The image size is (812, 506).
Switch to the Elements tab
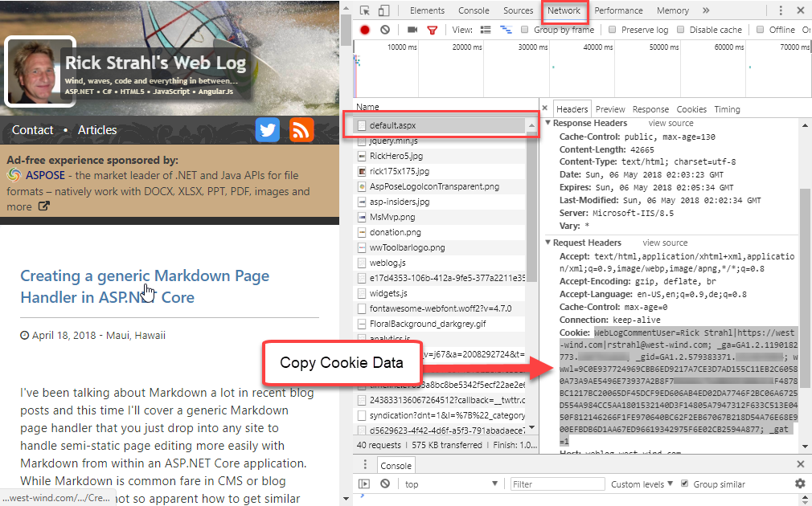[427, 10]
